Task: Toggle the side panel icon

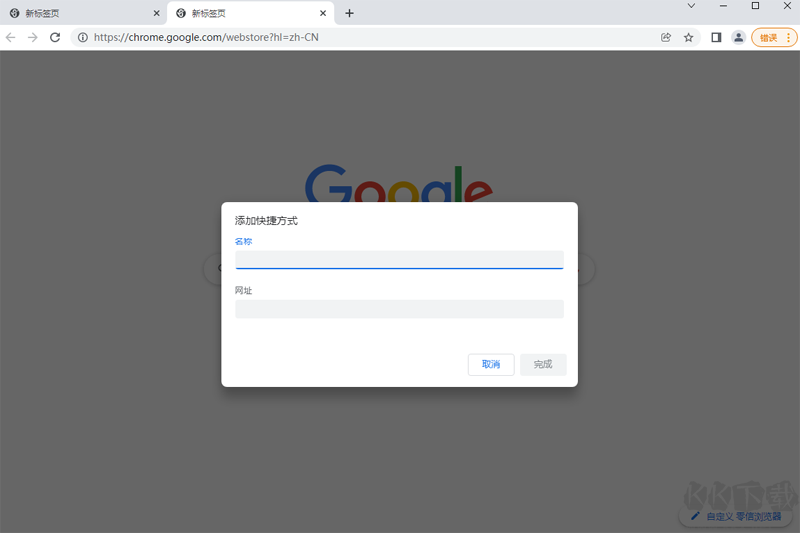Action: pos(716,37)
